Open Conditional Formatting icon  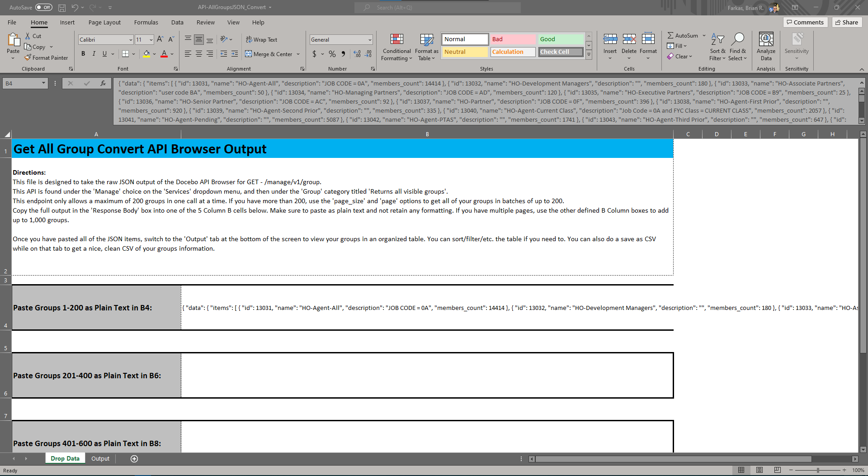(397, 40)
